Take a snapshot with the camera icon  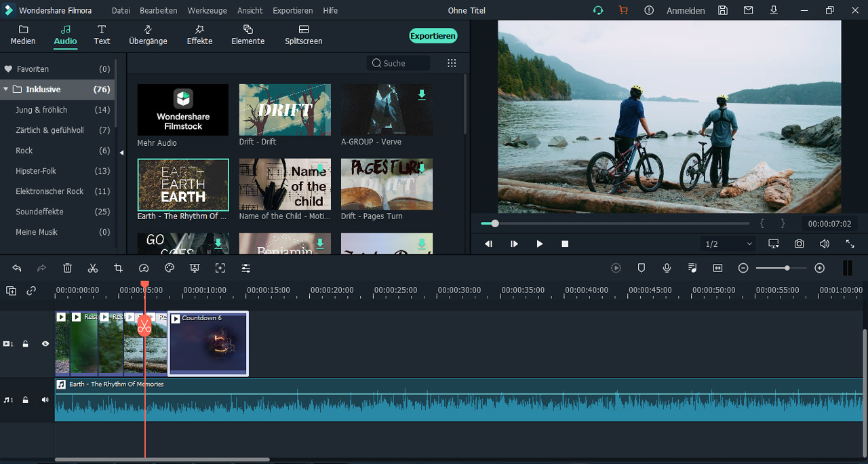pos(800,244)
